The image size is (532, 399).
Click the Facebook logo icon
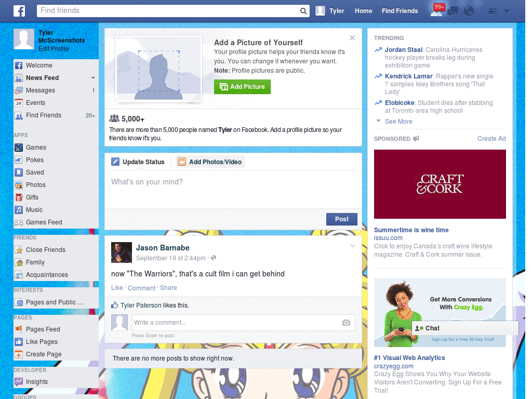pyautogui.click(x=19, y=11)
